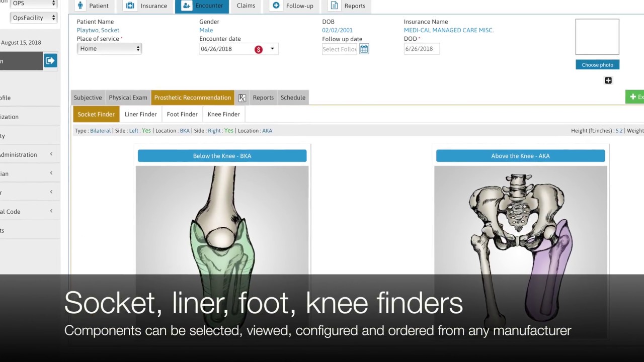The width and height of the screenshot is (644, 362).
Task: Open the Schedule tab
Action: click(293, 98)
